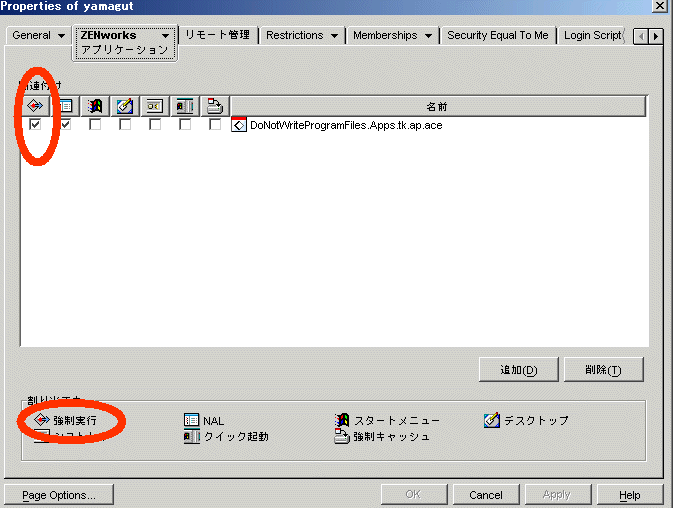Click the Force Run column header icon
The height and width of the screenshot is (508, 674).
point(35,106)
